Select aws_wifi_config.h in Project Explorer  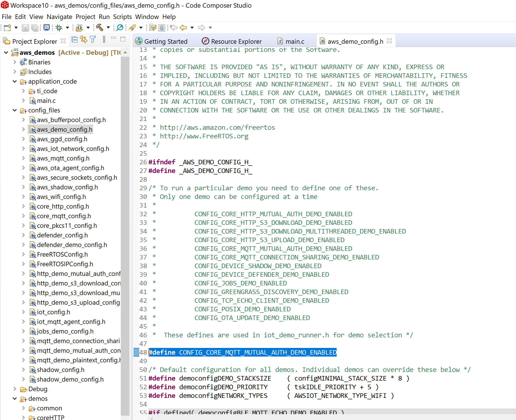(61, 197)
